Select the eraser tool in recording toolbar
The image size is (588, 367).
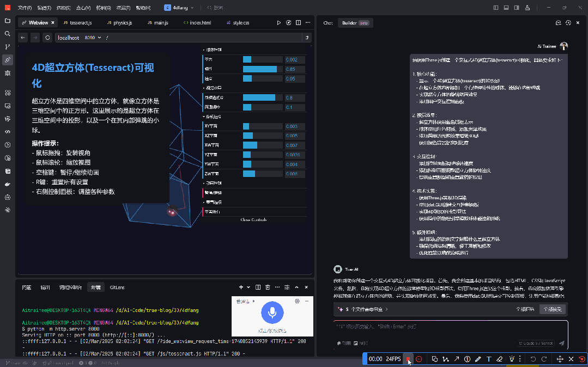(x=500, y=359)
